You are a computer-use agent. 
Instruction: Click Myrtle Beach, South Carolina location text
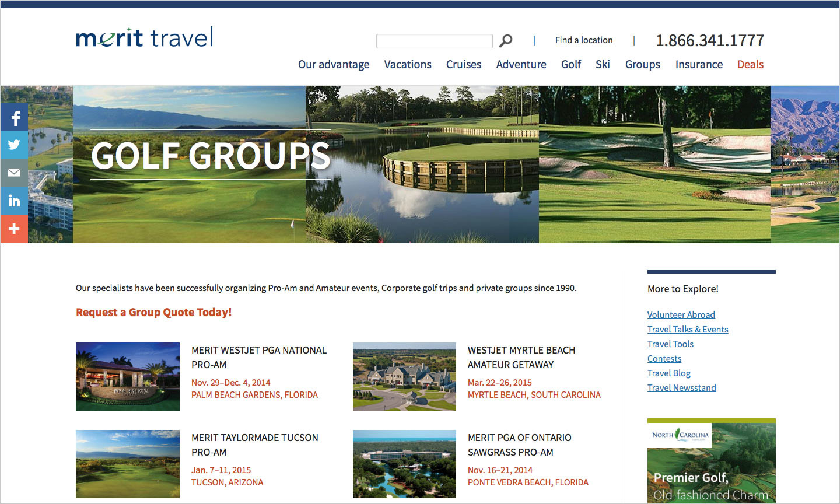[534, 395]
